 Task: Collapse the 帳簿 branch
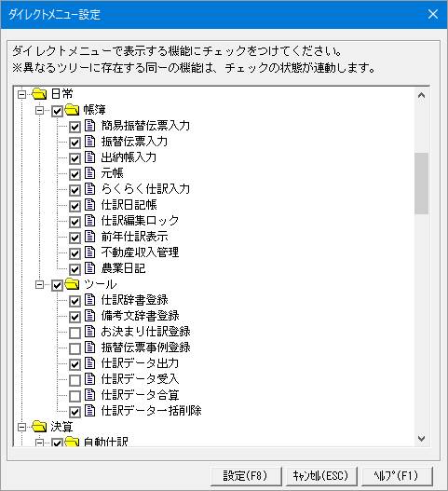point(39,110)
